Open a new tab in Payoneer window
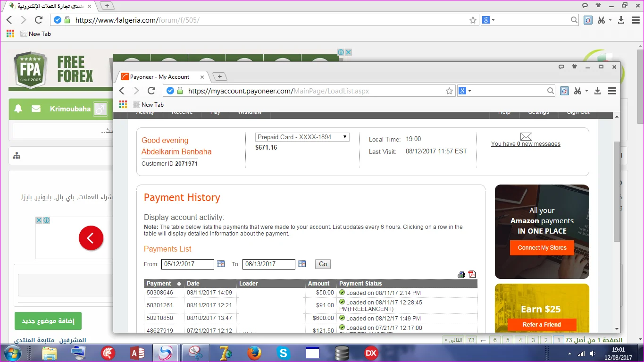644x362 pixels. click(x=219, y=76)
